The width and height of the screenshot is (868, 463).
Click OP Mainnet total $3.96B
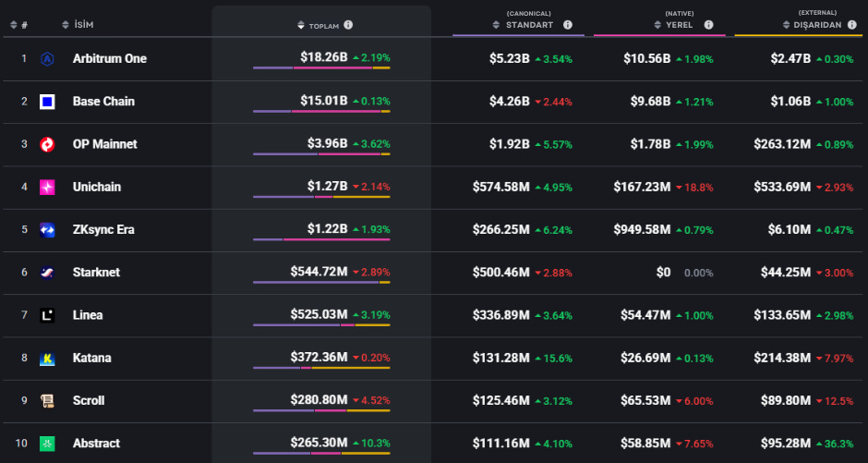[x=327, y=143]
